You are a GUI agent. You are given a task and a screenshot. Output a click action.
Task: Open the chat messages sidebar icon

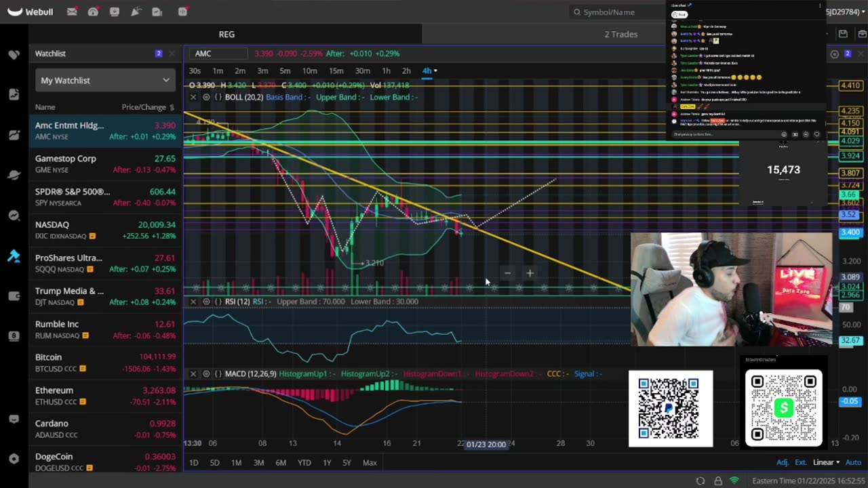[14, 419]
